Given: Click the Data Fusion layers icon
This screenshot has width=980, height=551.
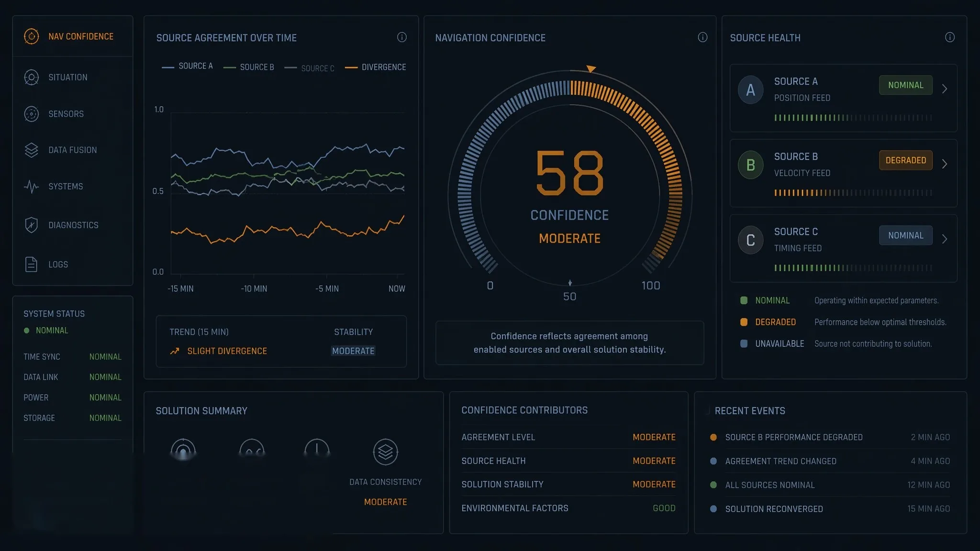Looking at the screenshot, I should click(31, 150).
